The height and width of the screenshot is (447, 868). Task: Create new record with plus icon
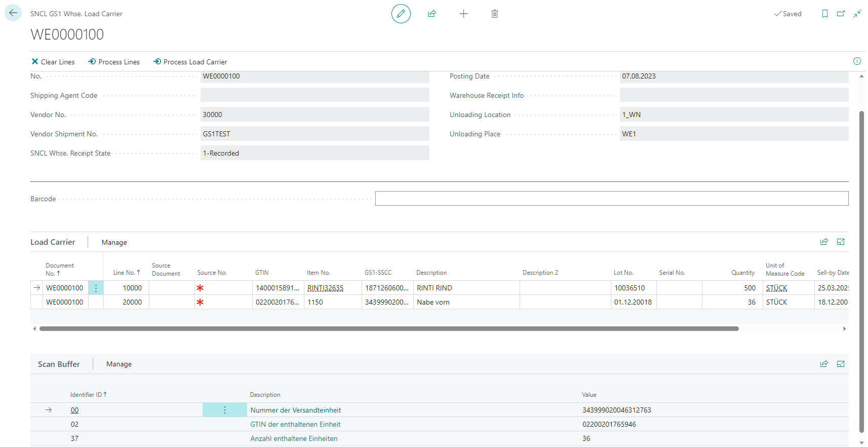coord(463,14)
